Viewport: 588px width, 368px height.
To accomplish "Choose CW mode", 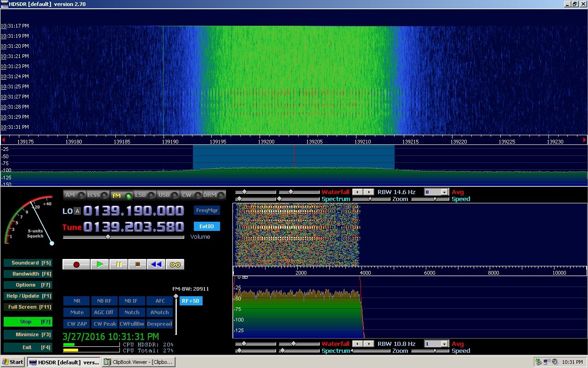I will coord(192,195).
